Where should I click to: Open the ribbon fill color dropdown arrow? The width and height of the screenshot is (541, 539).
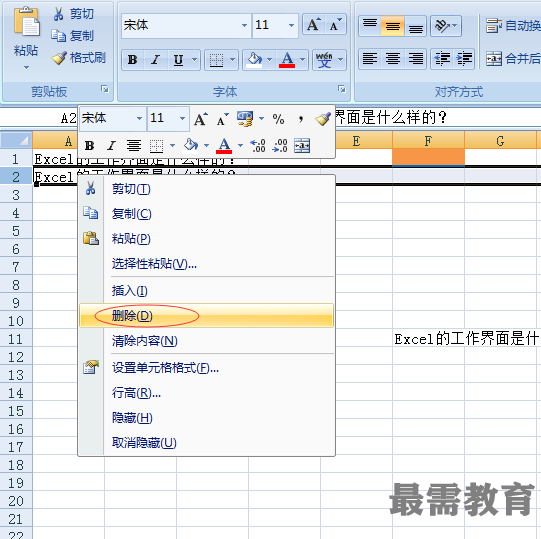270,60
